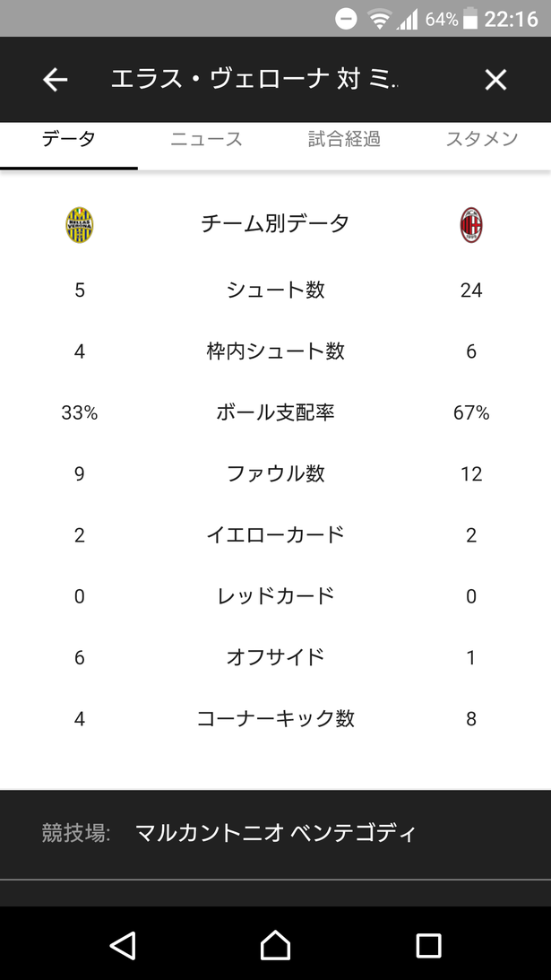Open the スタメン tab
Image resolution: width=551 pixels, height=980 pixels.
point(482,139)
